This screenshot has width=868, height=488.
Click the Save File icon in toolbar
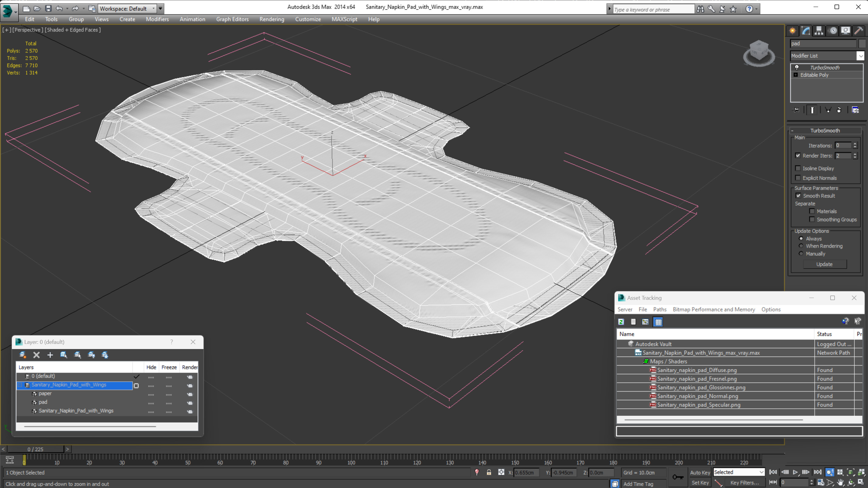(x=48, y=9)
